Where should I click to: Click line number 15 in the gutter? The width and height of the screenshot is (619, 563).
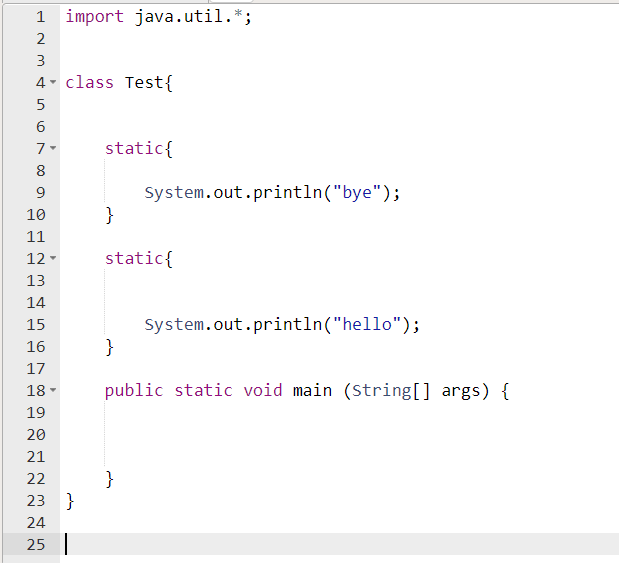36,325
